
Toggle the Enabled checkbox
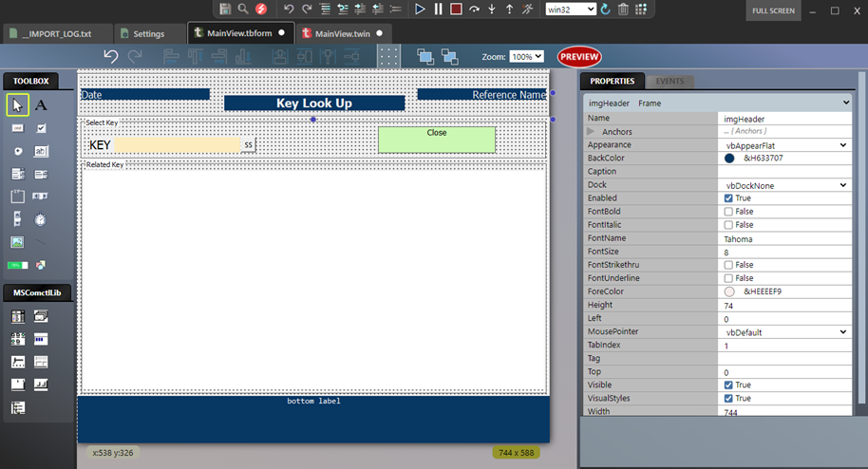point(728,198)
